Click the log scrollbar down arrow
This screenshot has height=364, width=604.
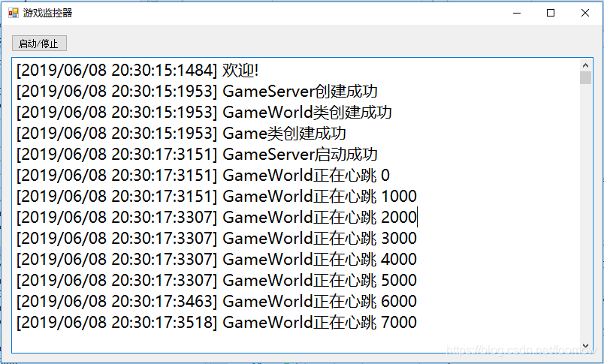pos(585,345)
